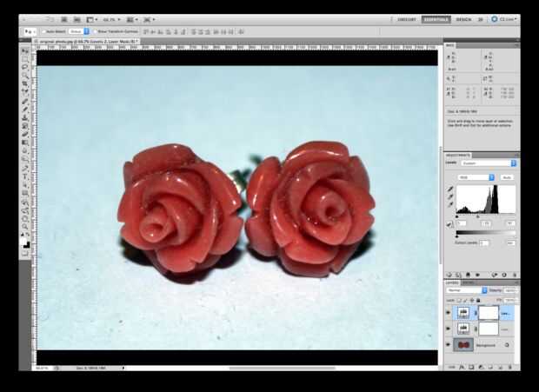Click the Info panel tab
The width and height of the screenshot is (539, 392).
point(449,45)
